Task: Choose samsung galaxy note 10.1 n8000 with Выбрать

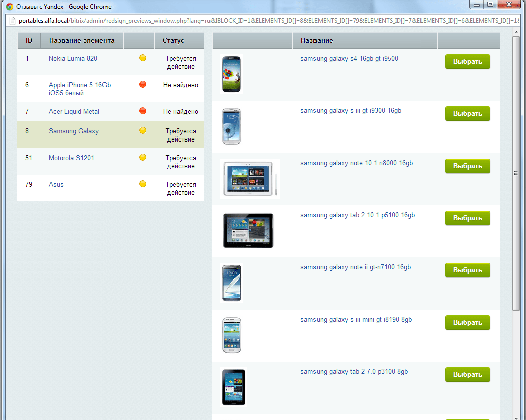Action: (x=468, y=166)
